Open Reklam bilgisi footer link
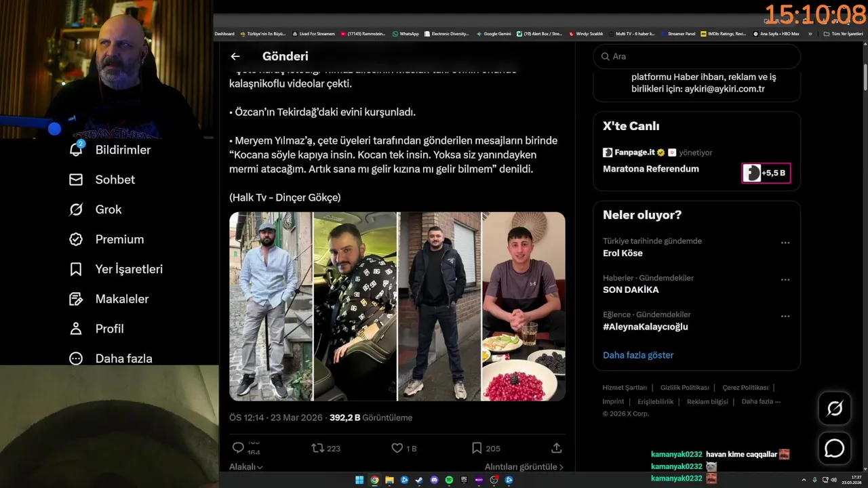 click(x=707, y=401)
